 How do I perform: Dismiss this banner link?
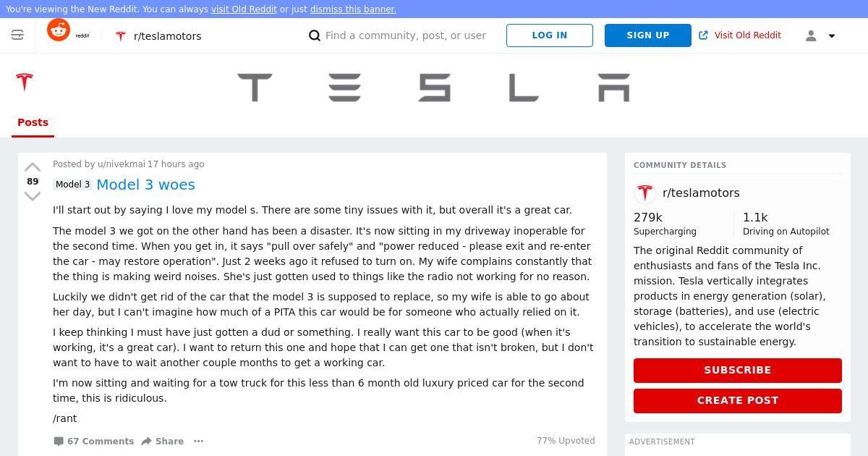click(353, 9)
